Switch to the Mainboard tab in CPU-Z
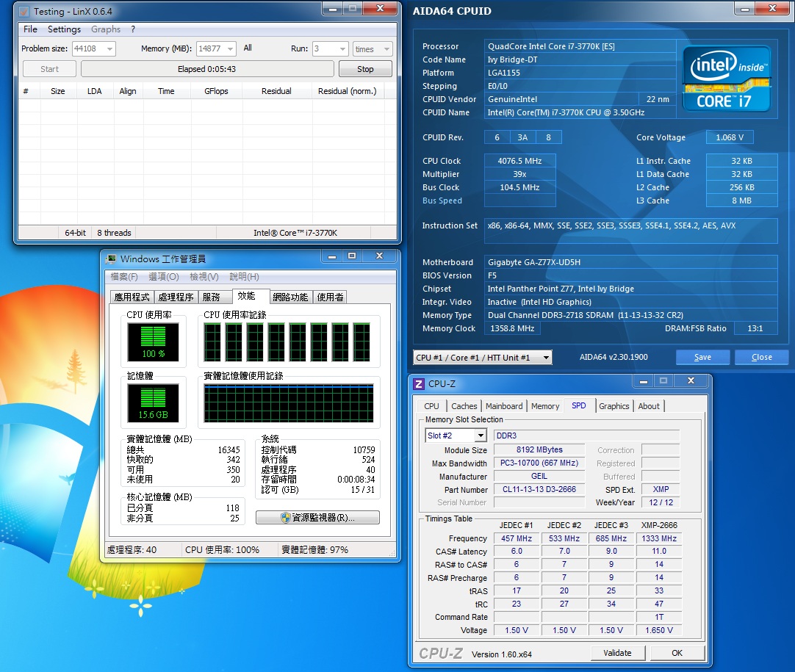 click(x=504, y=406)
